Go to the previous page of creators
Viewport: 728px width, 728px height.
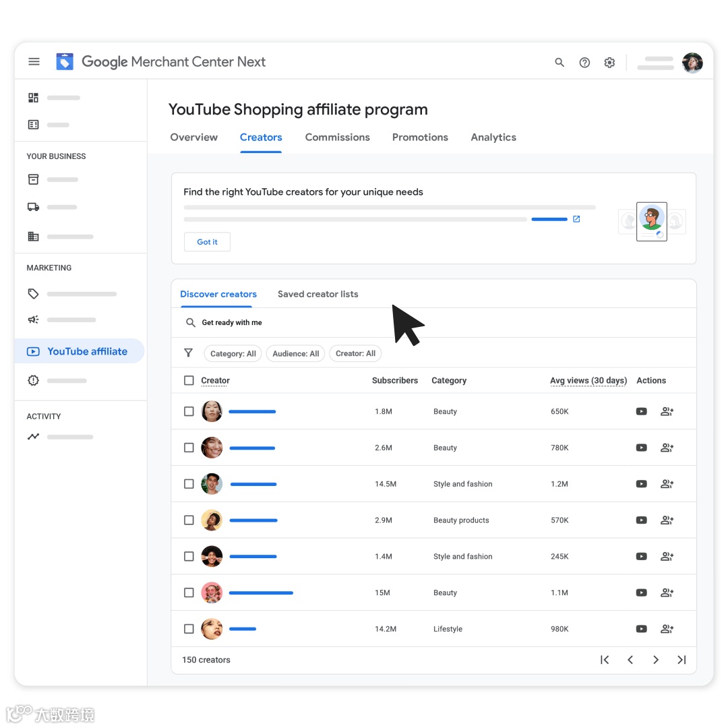[x=630, y=660]
